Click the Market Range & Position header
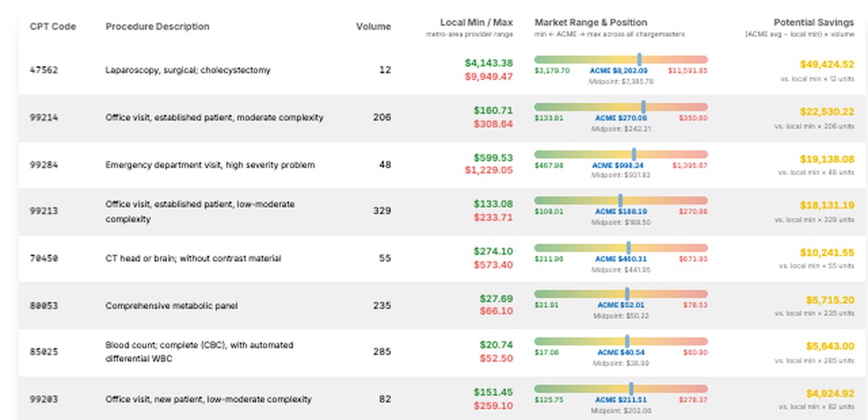The height and width of the screenshot is (420, 868). (x=591, y=22)
